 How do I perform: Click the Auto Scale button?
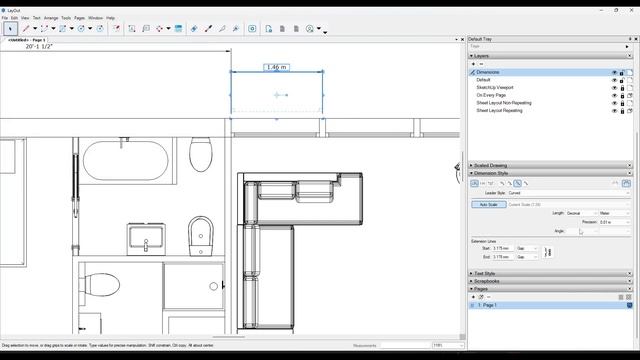(x=489, y=204)
